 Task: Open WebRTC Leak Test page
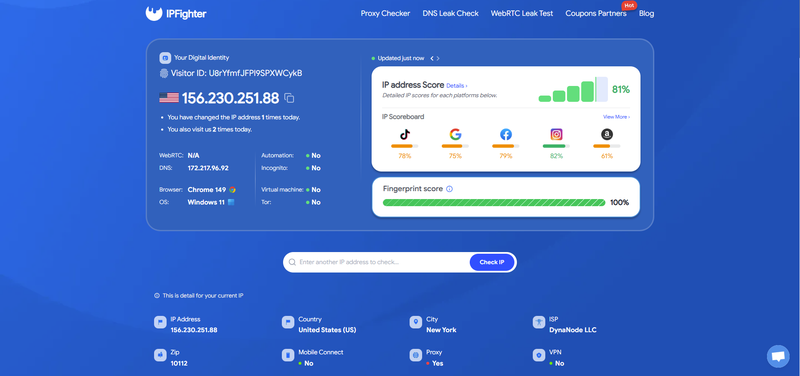522,14
